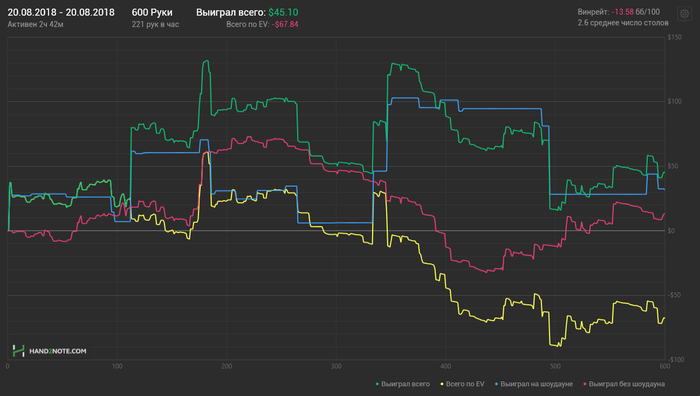Click the green dot beside 'Выиграл всего'
Viewport: 700px width, 396px height.
(x=377, y=384)
